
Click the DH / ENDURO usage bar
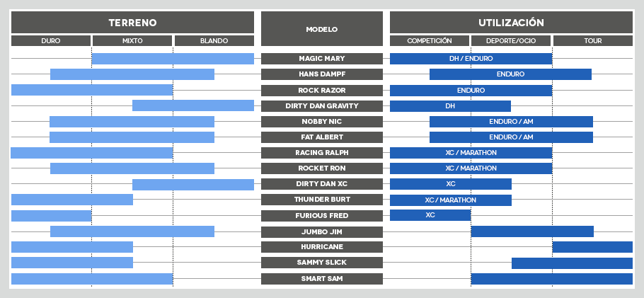(471, 59)
